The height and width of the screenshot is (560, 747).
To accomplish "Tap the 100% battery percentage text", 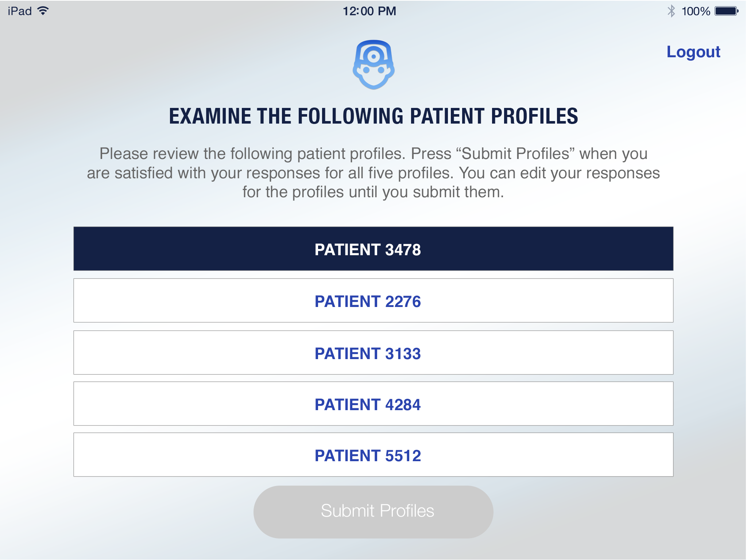I will tap(696, 11).
